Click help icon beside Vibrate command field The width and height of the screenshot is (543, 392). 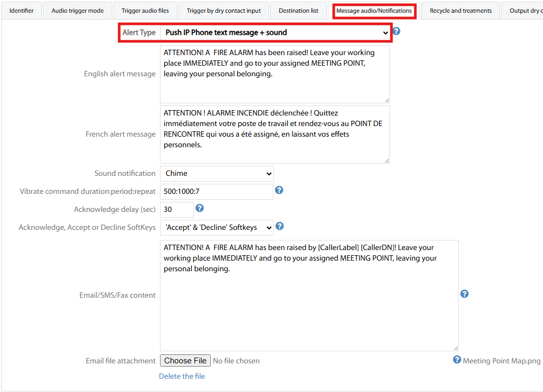(x=279, y=190)
